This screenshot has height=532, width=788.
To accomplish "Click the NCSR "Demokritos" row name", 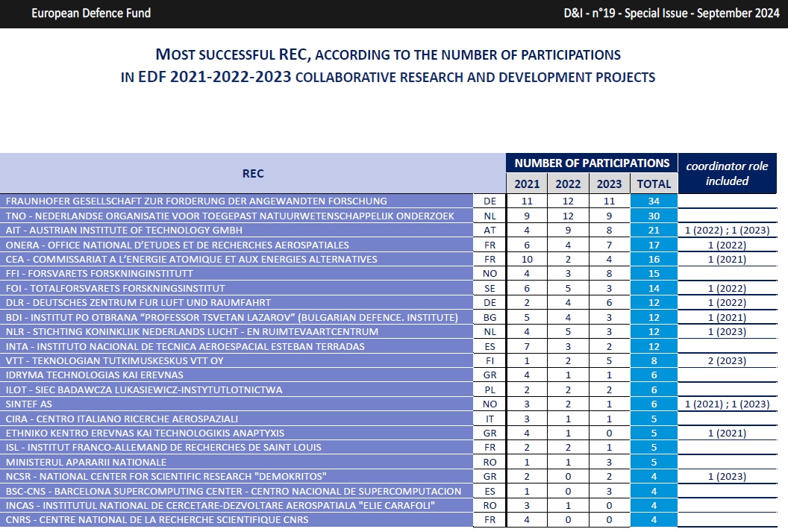I will [166, 476].
